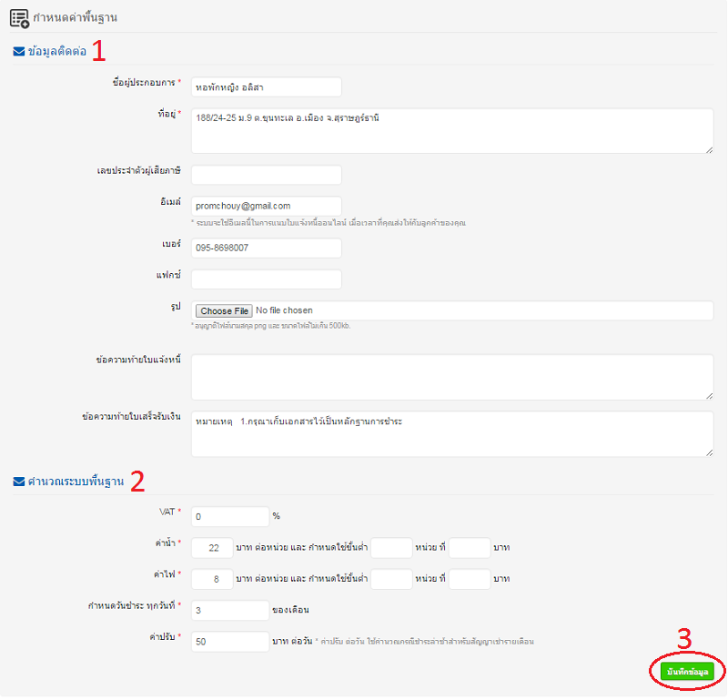Click the ค่าน้ำ minimum units field
Viewport: 728px width, 700px height.
391,548
